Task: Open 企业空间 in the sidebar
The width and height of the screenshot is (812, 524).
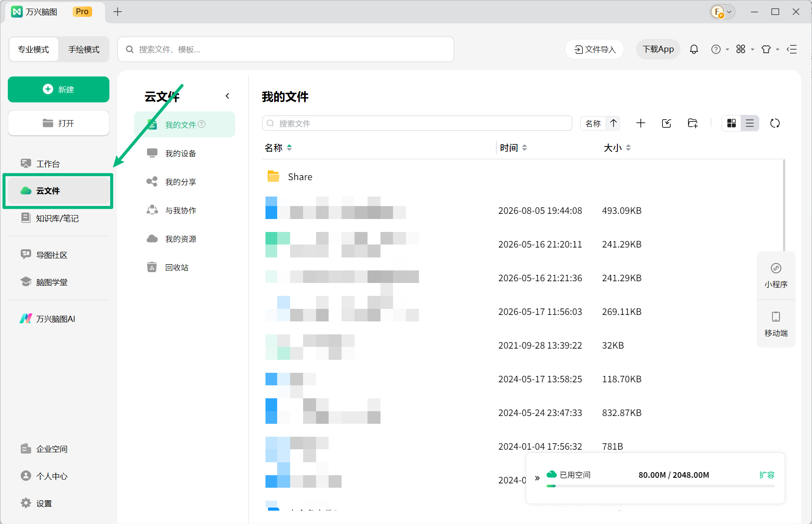Action: point(58,449)
